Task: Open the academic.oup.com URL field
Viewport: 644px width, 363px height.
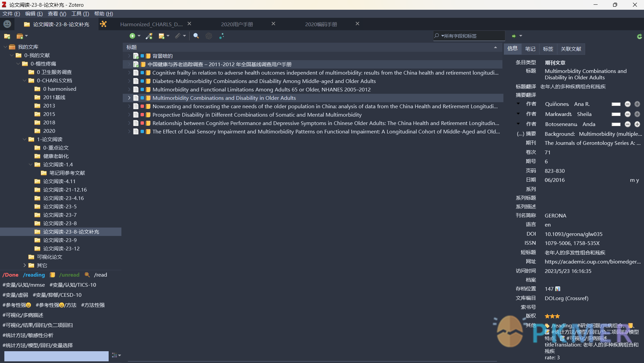Action: tap(593, 261)
